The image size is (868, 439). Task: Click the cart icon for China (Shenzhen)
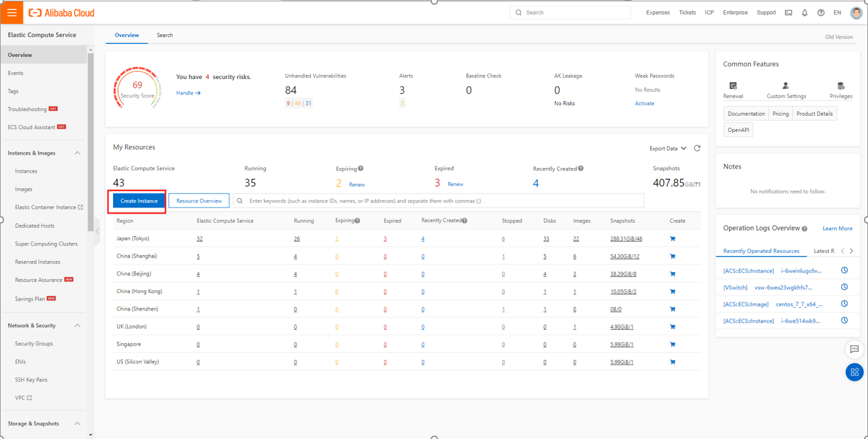[673, 309]
